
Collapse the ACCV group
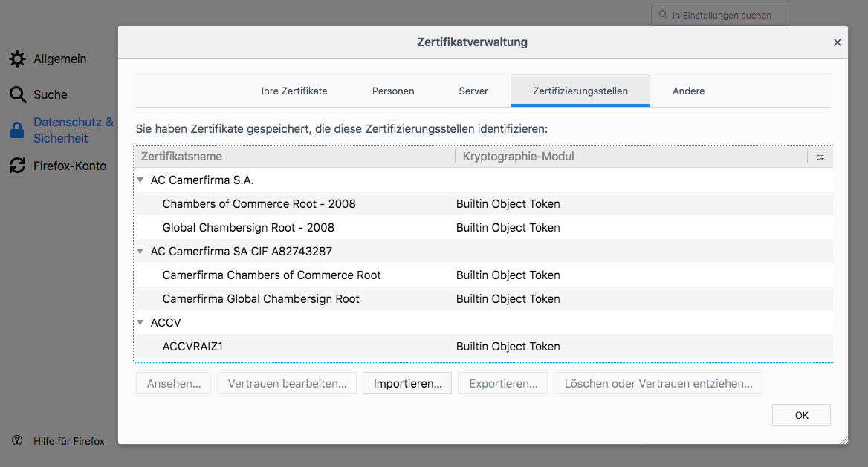[140, 322]
